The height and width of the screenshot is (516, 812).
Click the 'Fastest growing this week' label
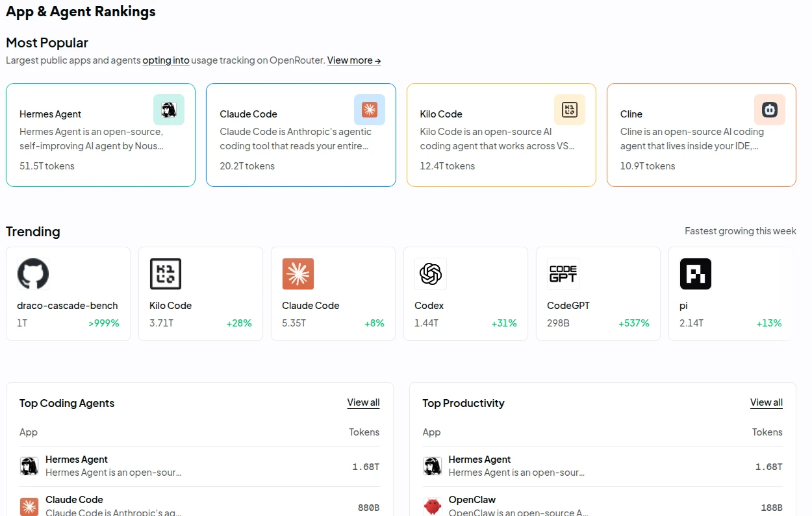tap(741, 231)
